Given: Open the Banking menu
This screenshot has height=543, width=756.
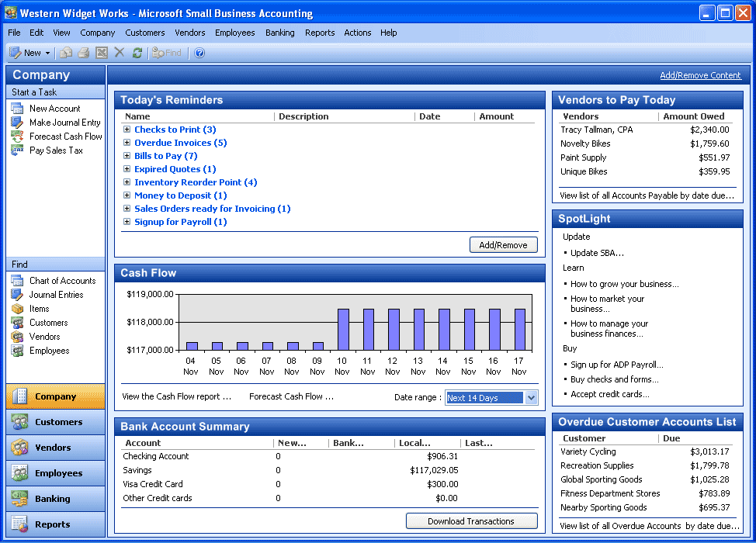Looking at the screenshot, I should (x=279, y=33).
